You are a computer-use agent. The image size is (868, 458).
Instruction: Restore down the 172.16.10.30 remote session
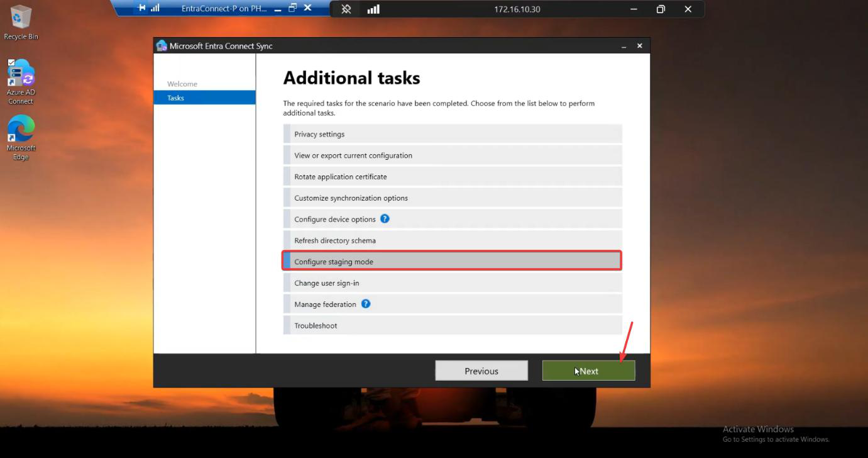661,9
